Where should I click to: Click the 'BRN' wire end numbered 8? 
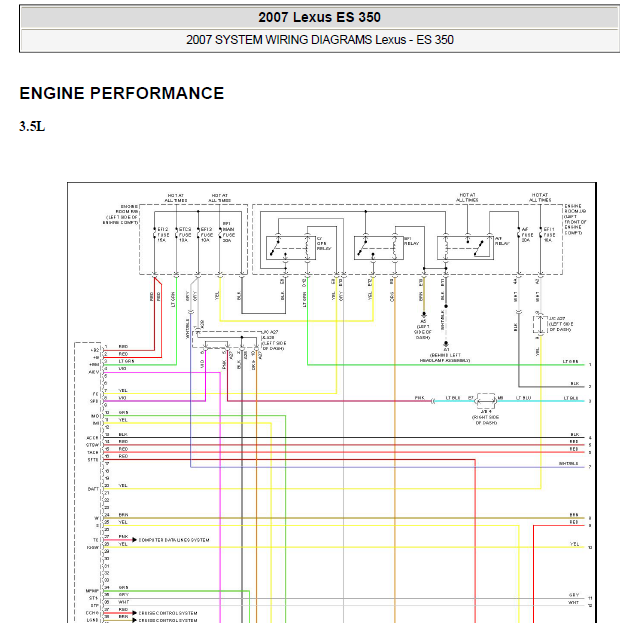tap(574, 515)
